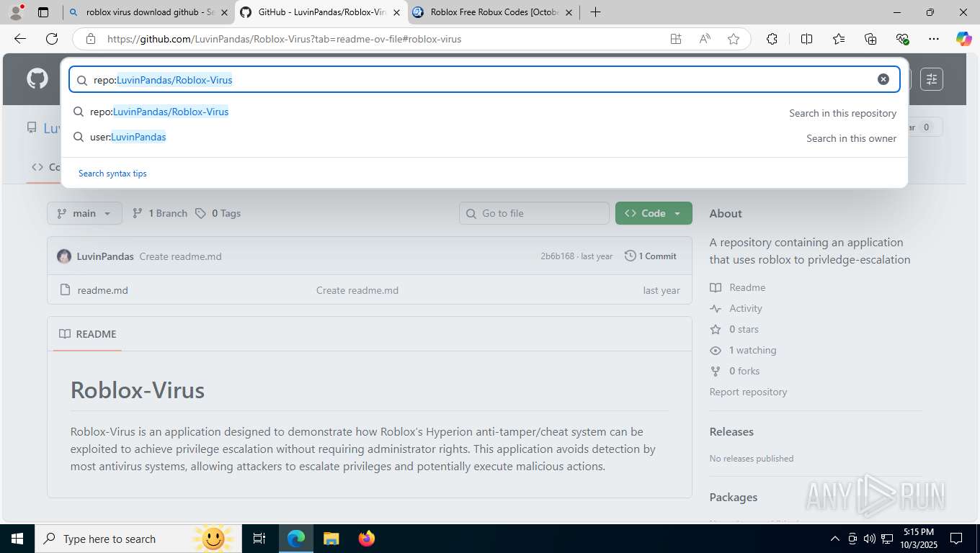Close the roblox virus download github tab
Image resolution: width=980 pixels, height=553 pixels.
[x=225, y=12]
